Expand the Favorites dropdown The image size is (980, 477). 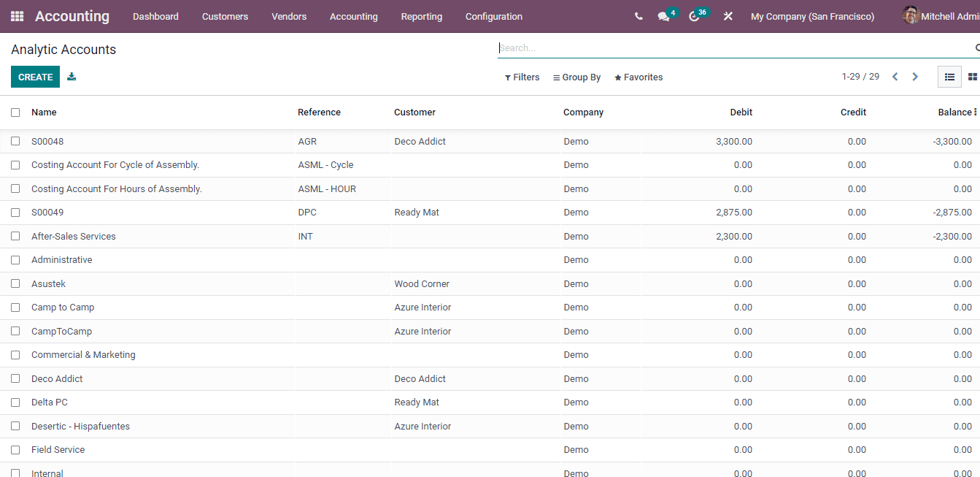[638, 77]
